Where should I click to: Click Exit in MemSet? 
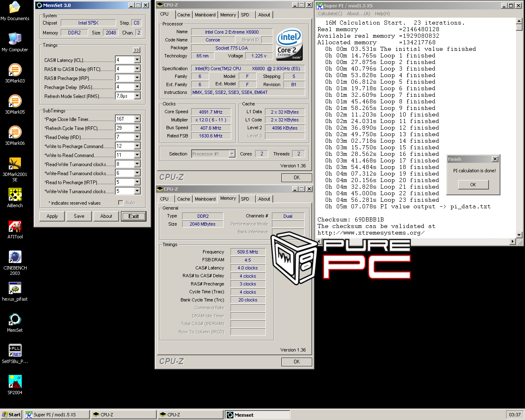[134, 216]
